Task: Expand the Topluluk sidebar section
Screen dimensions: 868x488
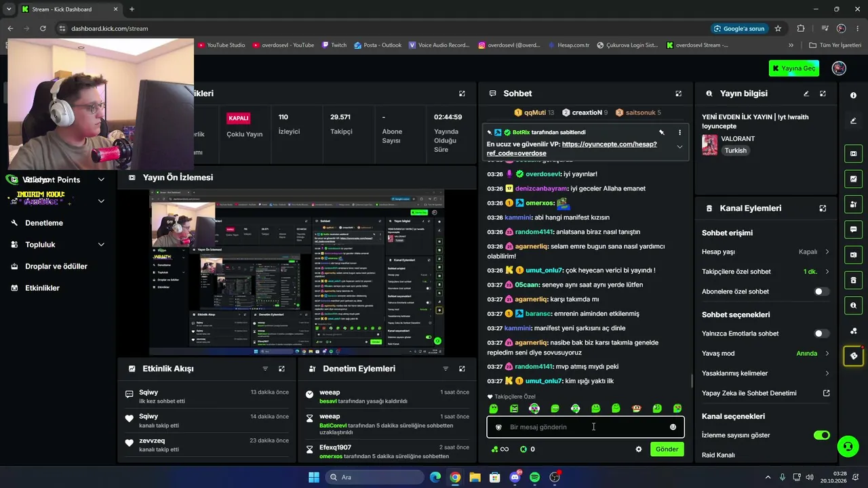Action: coord(58,245)
